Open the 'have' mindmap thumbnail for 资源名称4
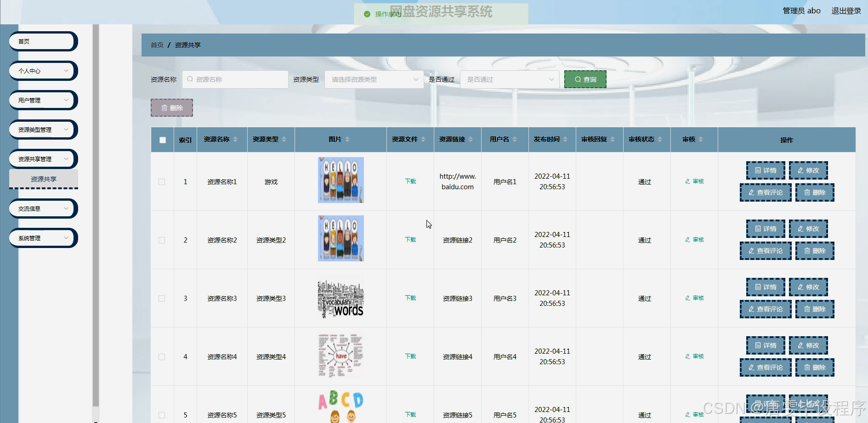The width and height of the screenshot is (868, 423). (341, 356)
